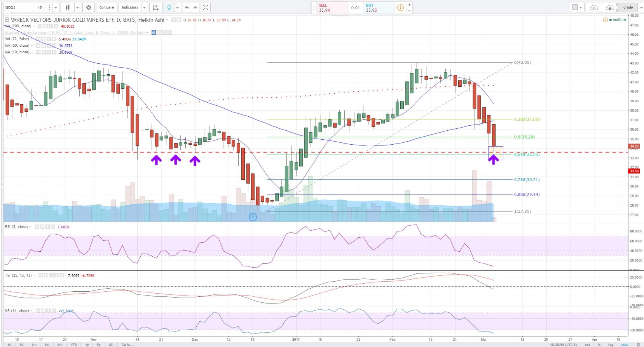Click the candlestick chart style icon
The height and width of the screenshot is (347, 644).
point(68,7)
